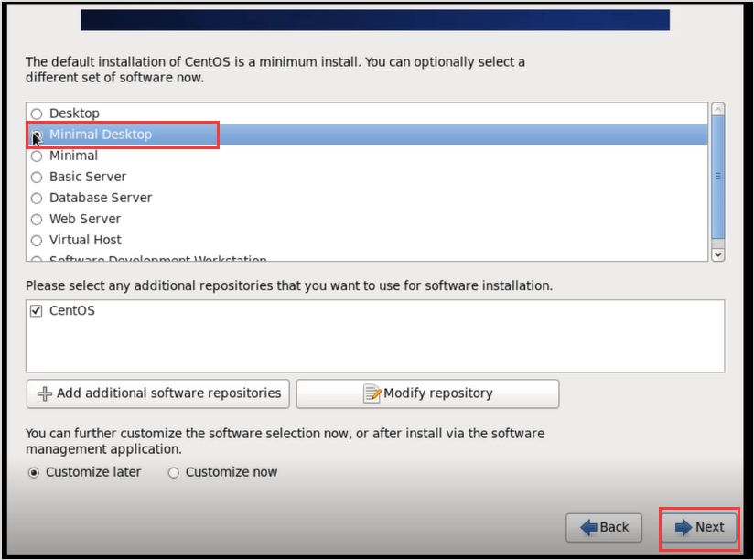Click the Modify repository button

coord(427,393)
